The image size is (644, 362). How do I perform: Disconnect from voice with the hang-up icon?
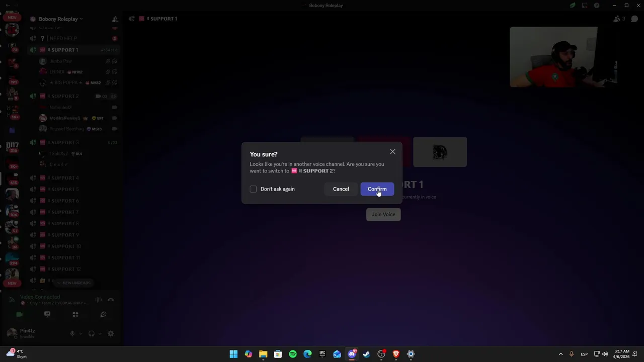(111, 300)
